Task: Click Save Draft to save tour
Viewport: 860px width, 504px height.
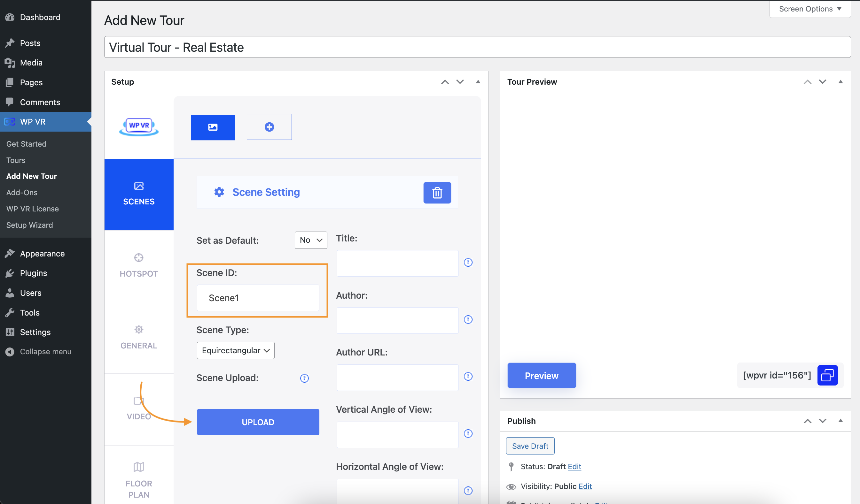Action: point(530,446)
